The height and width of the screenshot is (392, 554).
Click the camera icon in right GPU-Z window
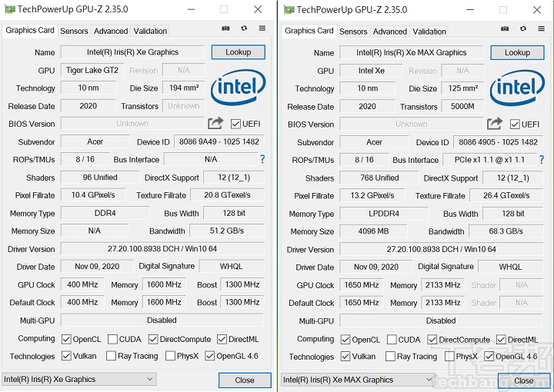pos(505,29)
